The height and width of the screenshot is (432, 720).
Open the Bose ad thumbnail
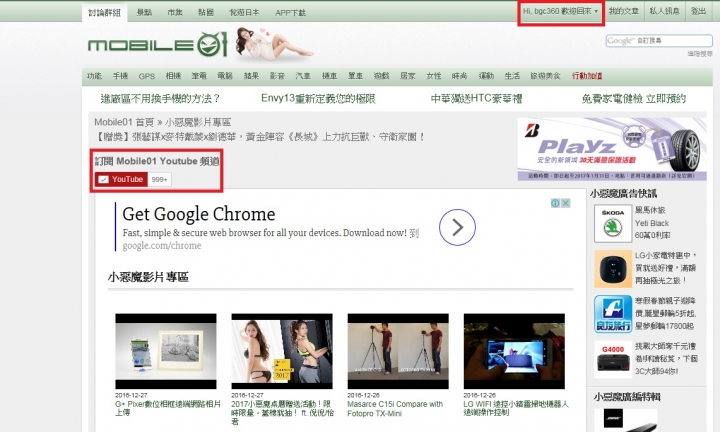coord(625,420)
